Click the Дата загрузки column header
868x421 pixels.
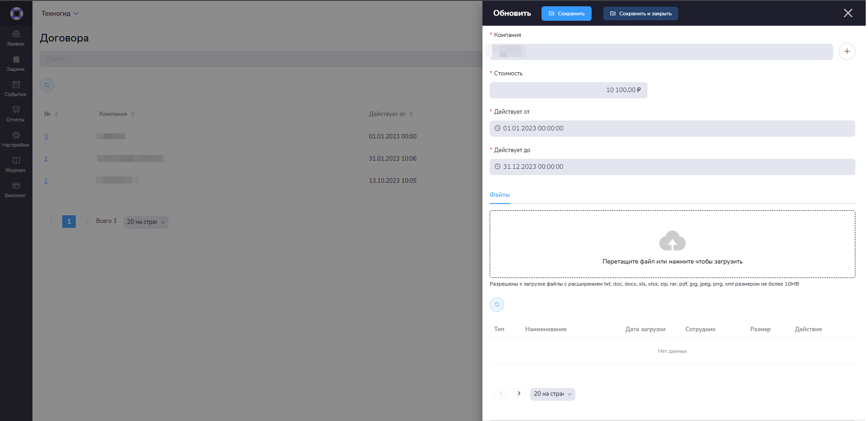[645, 329]
